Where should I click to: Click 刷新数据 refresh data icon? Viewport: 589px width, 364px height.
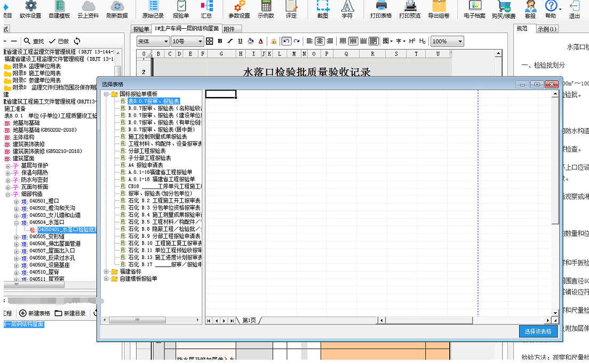117,10
